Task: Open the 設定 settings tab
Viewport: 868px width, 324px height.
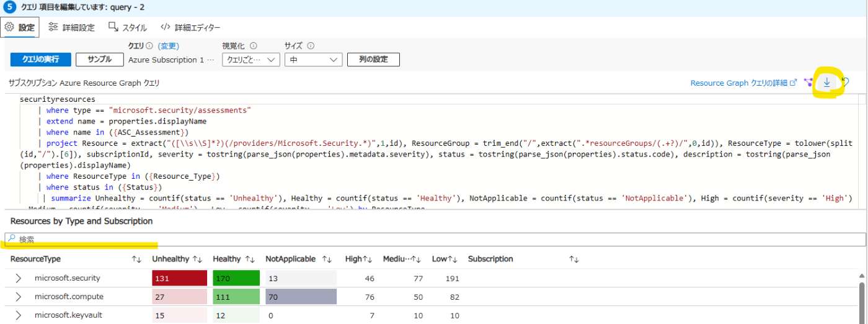Action: click(20, 27)
